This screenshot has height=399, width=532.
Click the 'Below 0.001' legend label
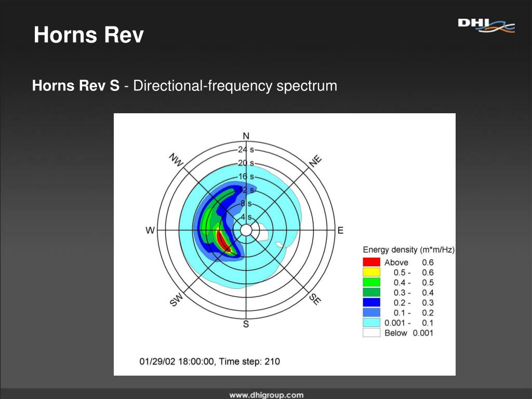[x=409, y=333]
